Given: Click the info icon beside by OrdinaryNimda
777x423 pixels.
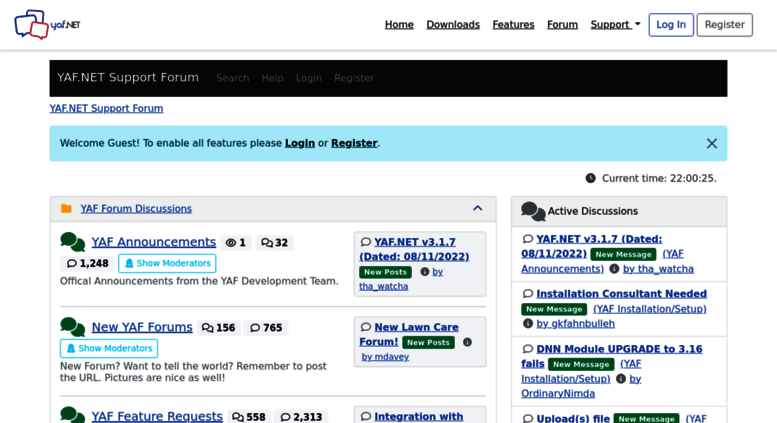Looking at the screenshot, I should point(620,378).
